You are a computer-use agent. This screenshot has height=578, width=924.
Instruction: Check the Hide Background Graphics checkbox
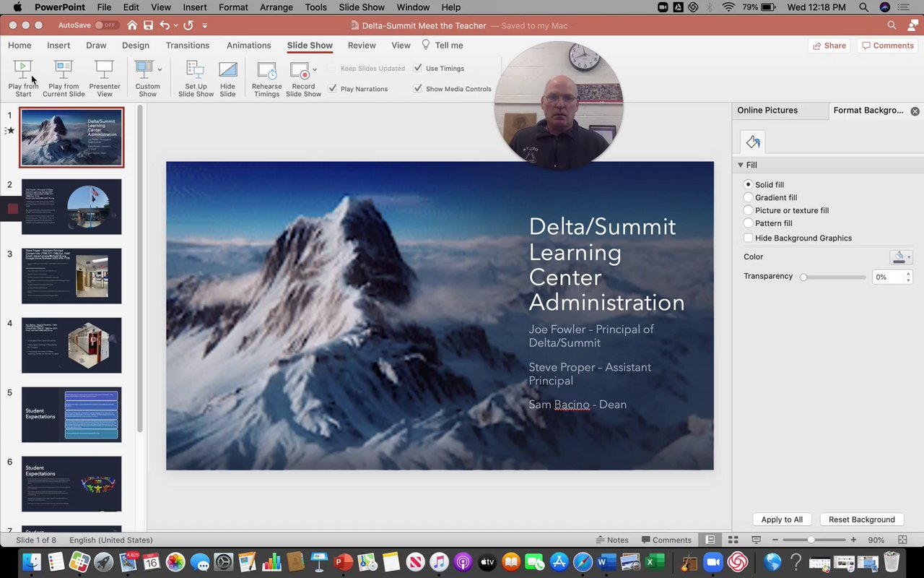749,238
